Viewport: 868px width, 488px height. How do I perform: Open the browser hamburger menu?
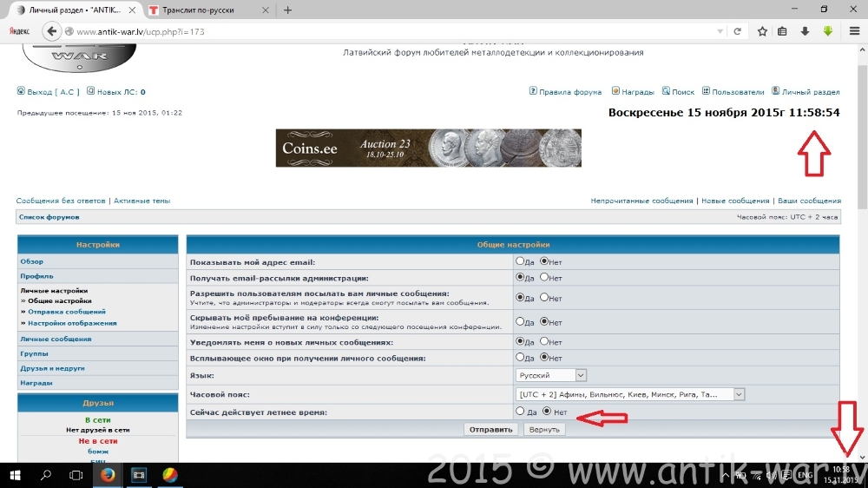tap(854, 31)
